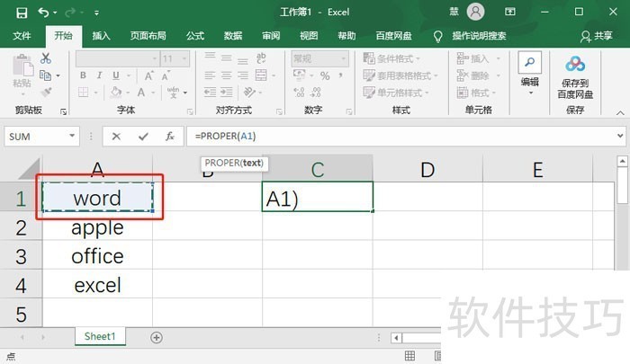The height and width of the screenshot is (364, 630).
Task: Confirm formula with checkmark button
Action: pyautogui.click(x=143, y=137)
